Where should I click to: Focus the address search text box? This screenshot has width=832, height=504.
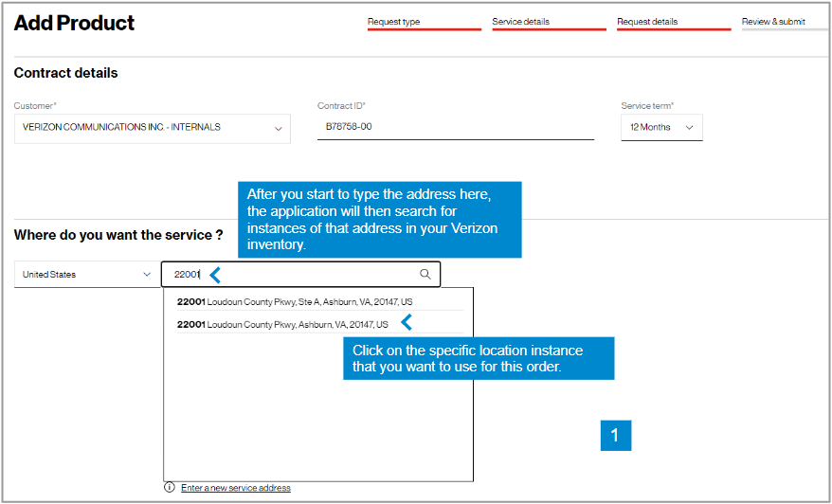[x=303, y=275]
